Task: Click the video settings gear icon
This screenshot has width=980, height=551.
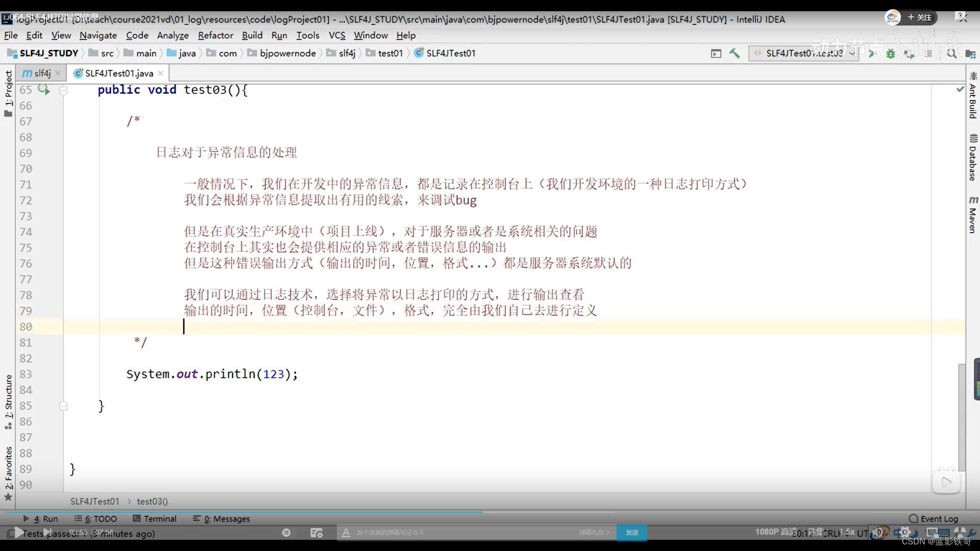Action: tap(904, 532)
